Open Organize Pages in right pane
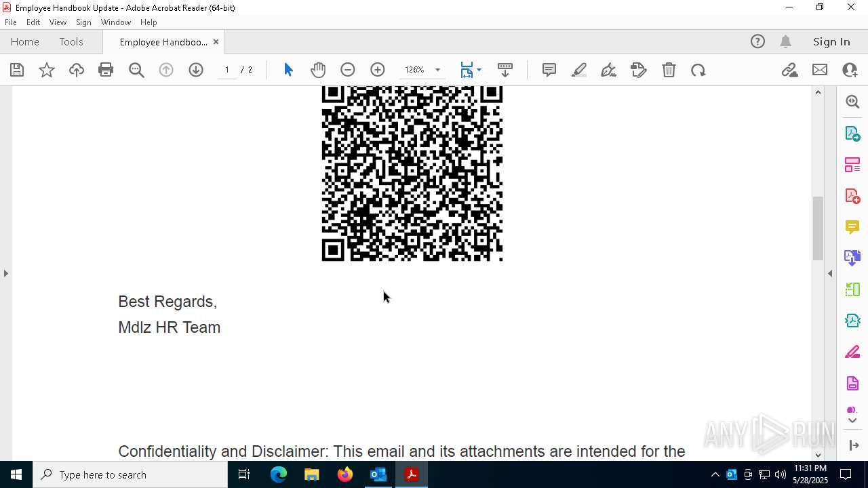The height and width of the screenshot is (488, 868). click(852, 164)
